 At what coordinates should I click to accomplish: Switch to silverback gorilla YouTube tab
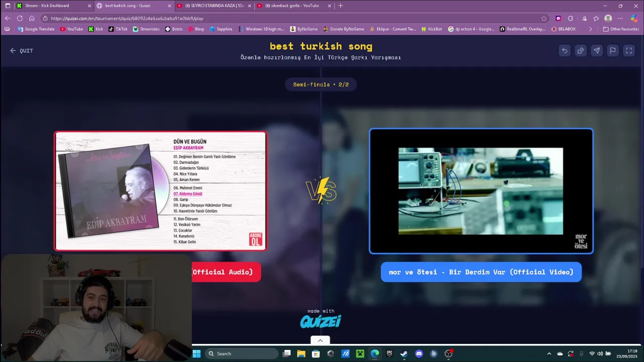coord(294,6)
